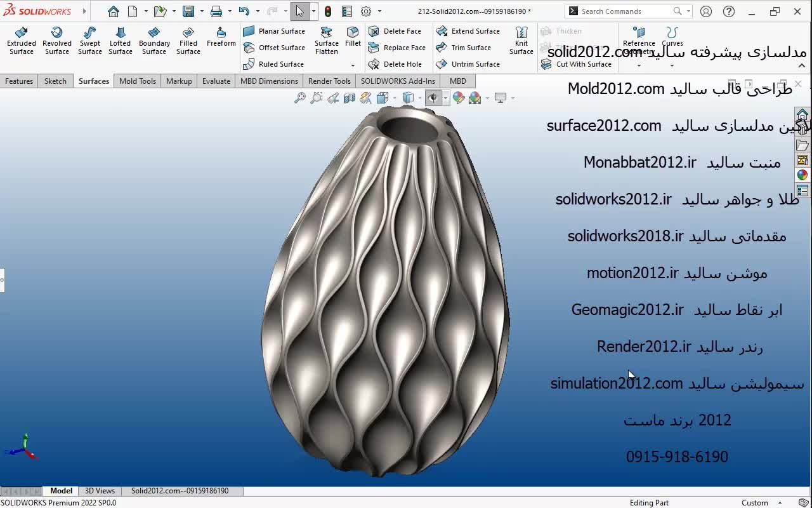Activate the Knit Surface tool
Screen dimensions: 812x508
click(x=521, y=41)
